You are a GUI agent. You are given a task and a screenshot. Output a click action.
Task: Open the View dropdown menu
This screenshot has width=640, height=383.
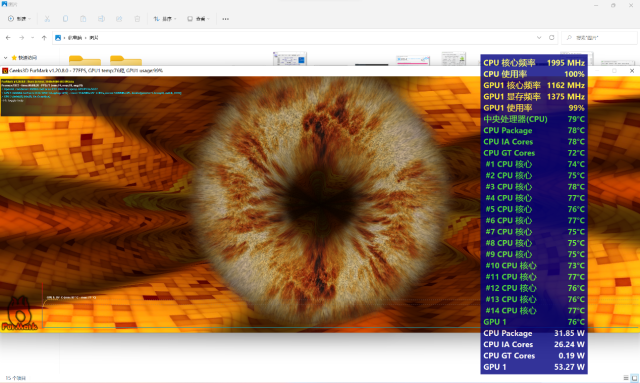pos(198,19)
